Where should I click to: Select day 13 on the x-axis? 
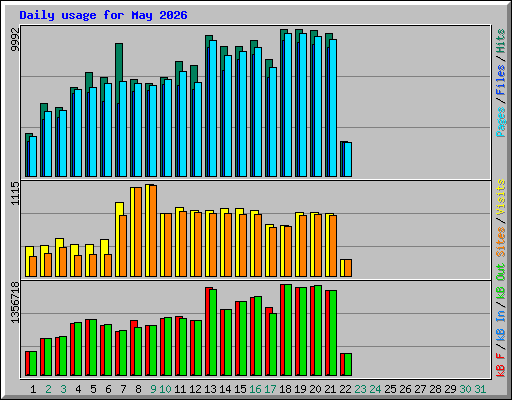(210, 389)
